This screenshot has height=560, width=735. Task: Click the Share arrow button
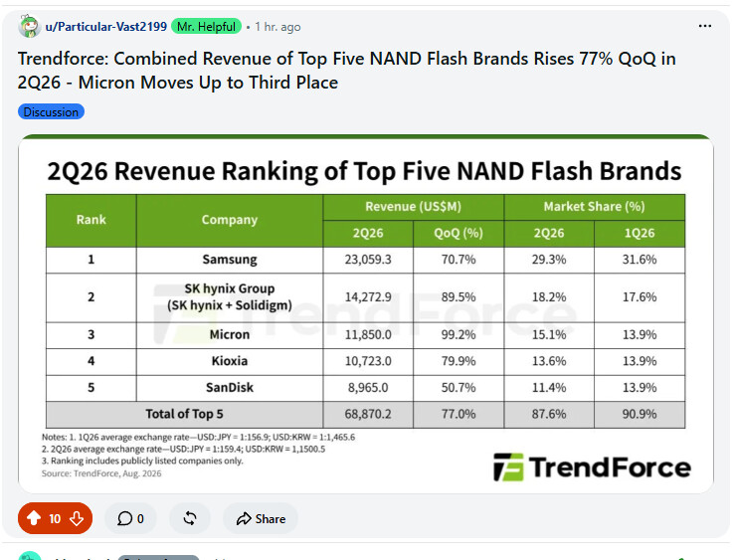point(261,519)
